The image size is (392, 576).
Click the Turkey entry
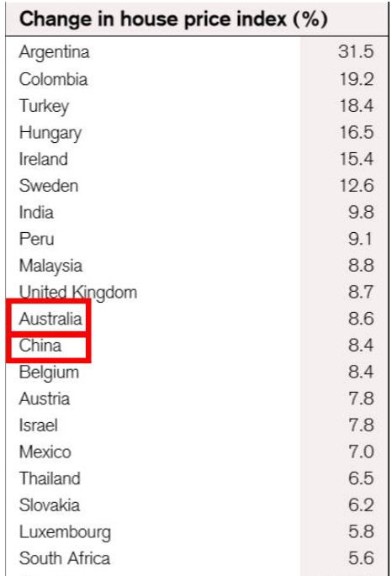tap(44, 106)
